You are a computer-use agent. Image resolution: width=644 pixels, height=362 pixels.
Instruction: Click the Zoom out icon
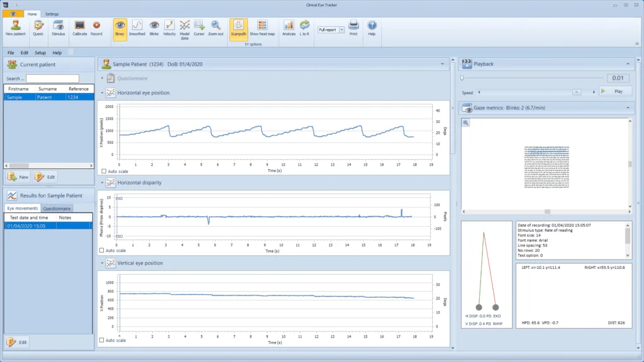[216, 27]
